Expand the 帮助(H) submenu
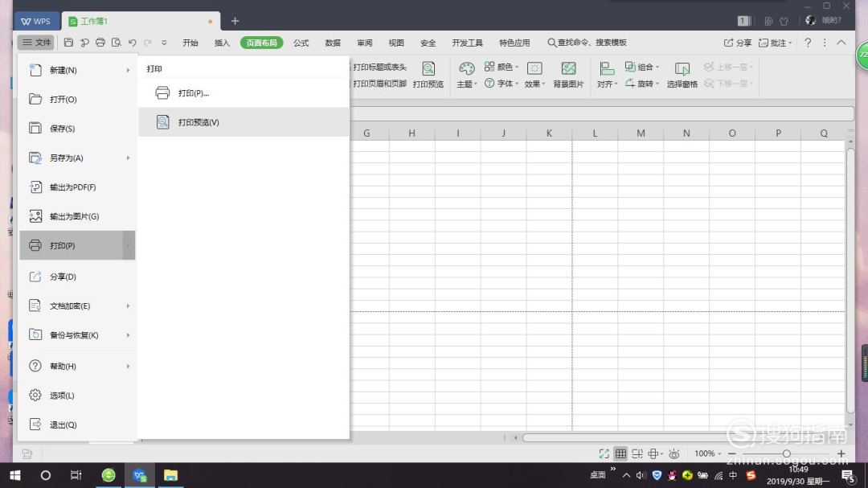The image size is (868, 488). point(128,366)
